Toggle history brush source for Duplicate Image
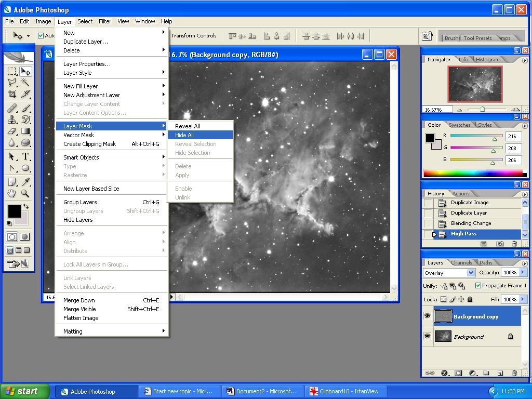 [428, 203]
